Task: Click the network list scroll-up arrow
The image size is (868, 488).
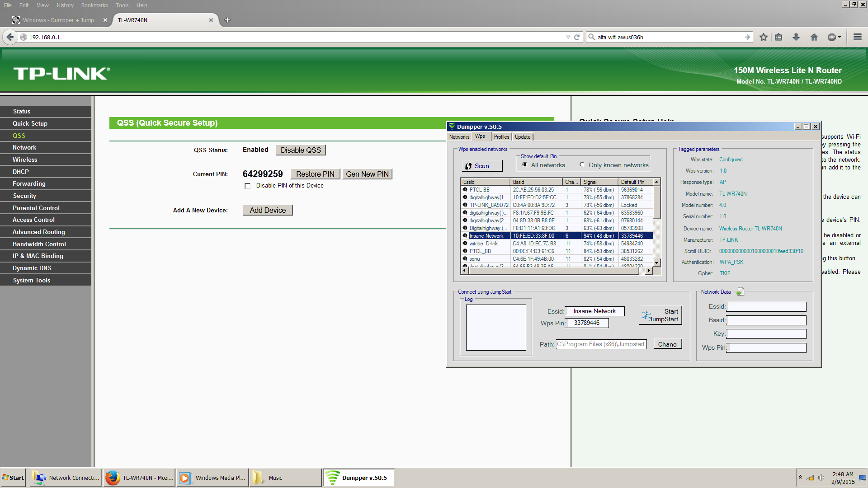Action: 657,182
